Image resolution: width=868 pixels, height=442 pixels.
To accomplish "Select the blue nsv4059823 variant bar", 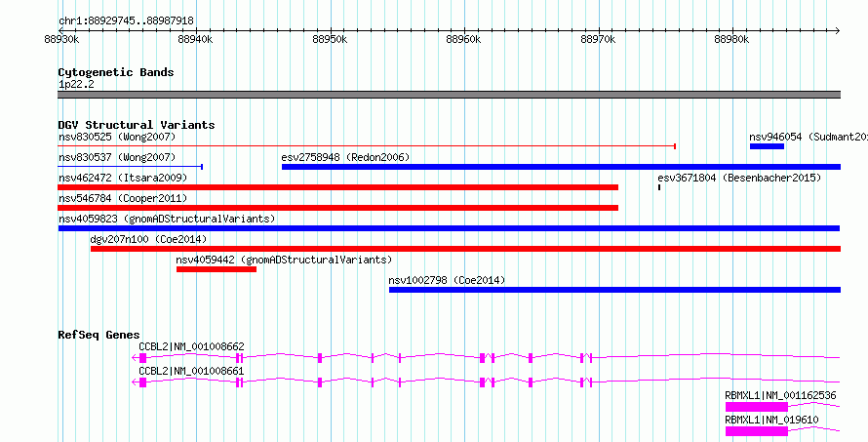I will (x=449, y=228).
